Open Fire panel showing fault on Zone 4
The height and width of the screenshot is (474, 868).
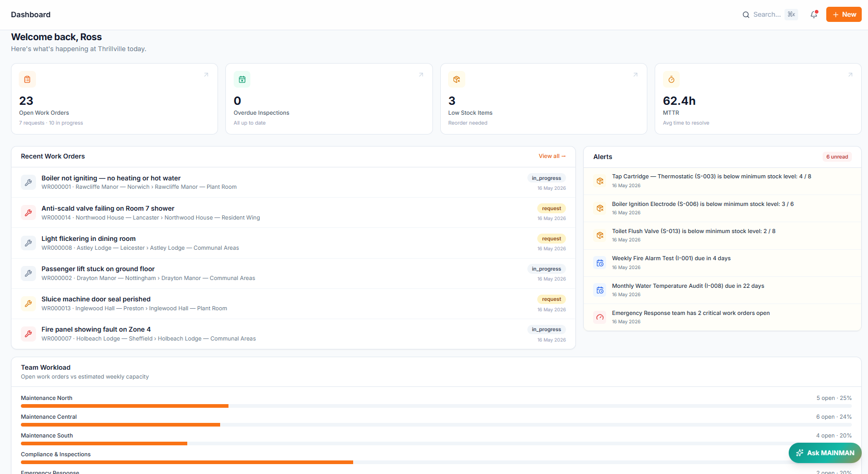[293, 333]
